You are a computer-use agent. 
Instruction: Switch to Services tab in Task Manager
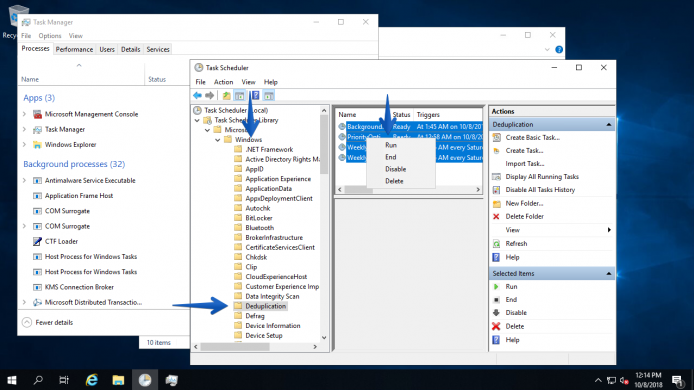[158, 49]
